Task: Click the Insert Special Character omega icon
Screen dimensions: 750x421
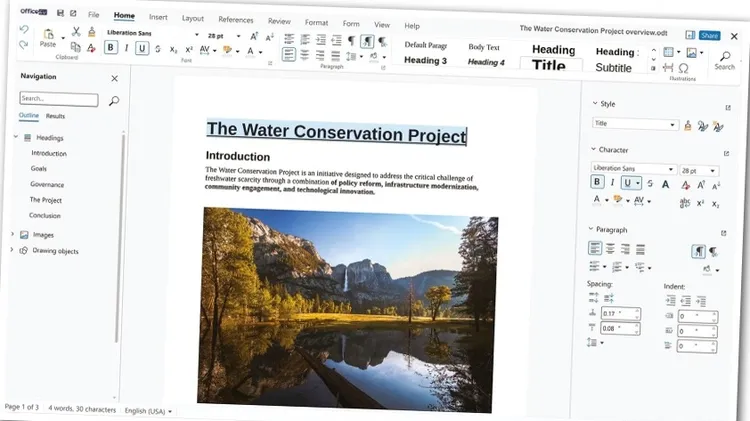Action: pos(684,68)
